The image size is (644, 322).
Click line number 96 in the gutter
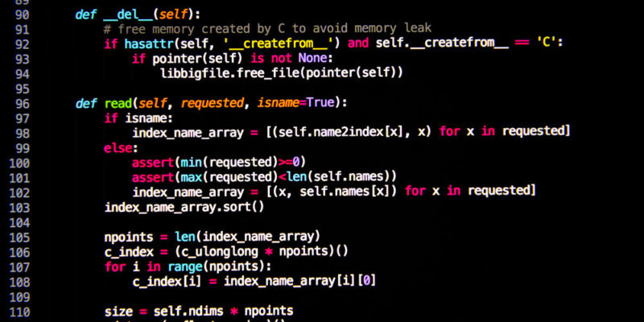(x=22, y=104)
